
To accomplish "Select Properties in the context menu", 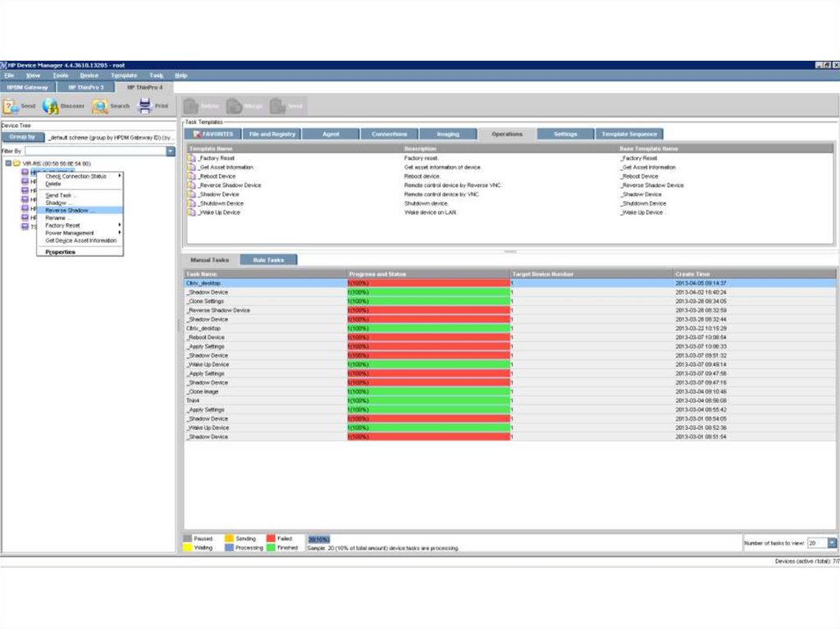I will 61,252.
